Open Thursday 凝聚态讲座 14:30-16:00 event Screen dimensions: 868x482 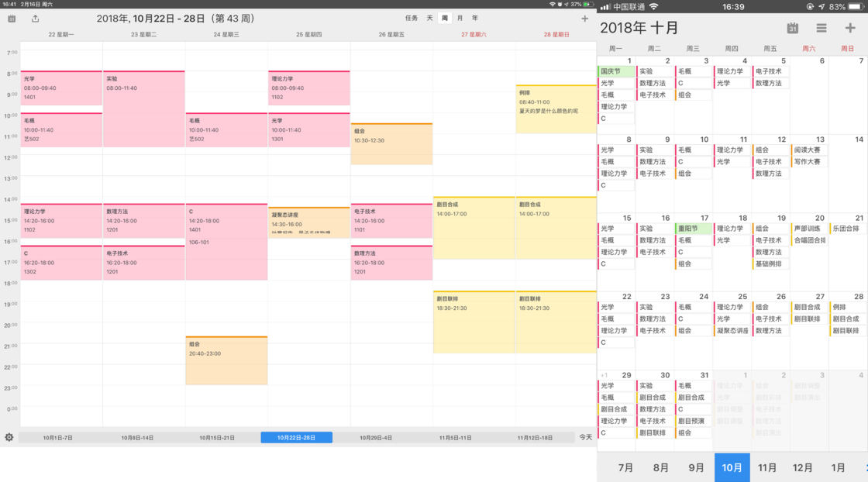[x=309, y=222]
